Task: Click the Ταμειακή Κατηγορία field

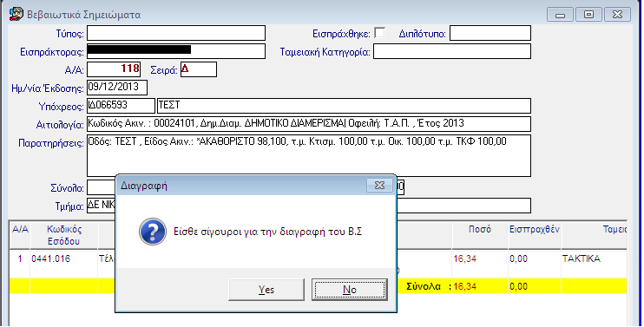Action: click(452, 51)
